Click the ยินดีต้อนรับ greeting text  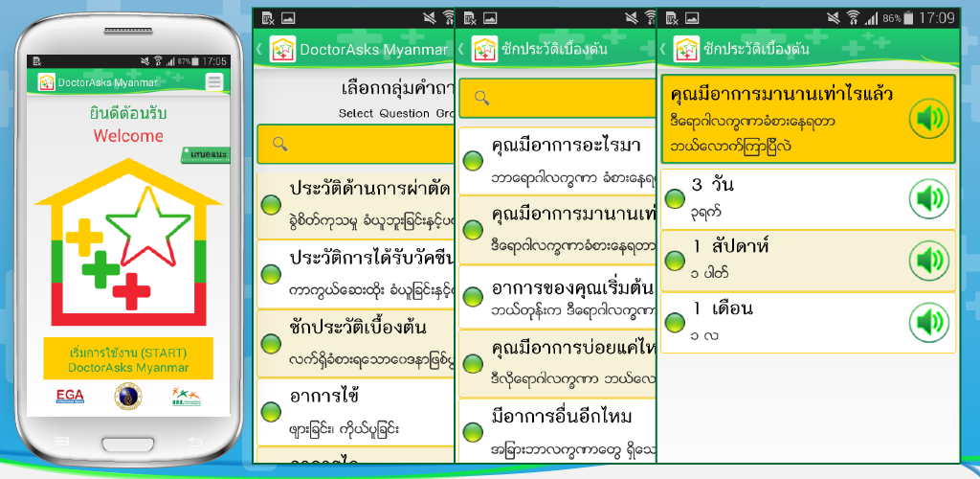pyautogui.click(x=128, y=114)
